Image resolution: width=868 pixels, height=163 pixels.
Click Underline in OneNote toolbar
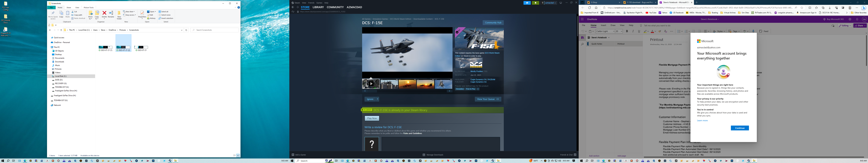[x=639, y=31]
